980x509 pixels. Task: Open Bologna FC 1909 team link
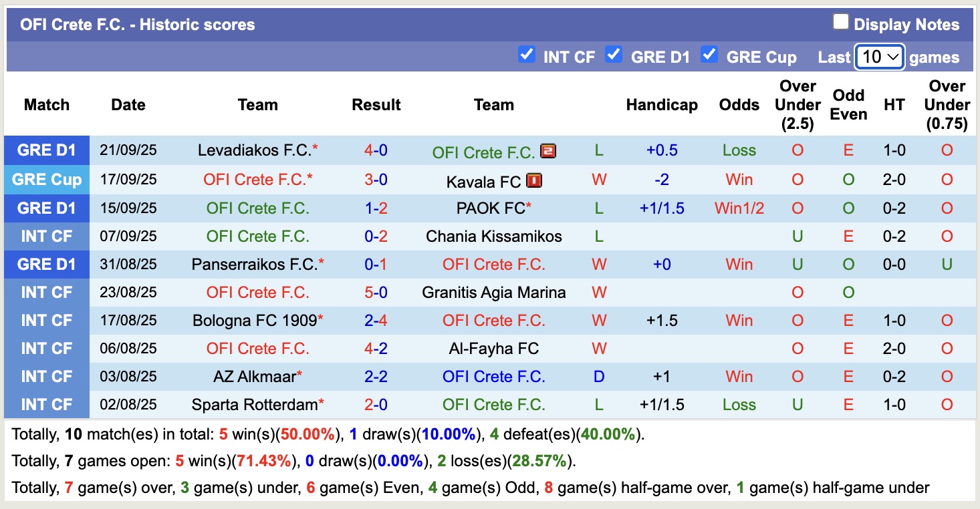click(254, 320)
